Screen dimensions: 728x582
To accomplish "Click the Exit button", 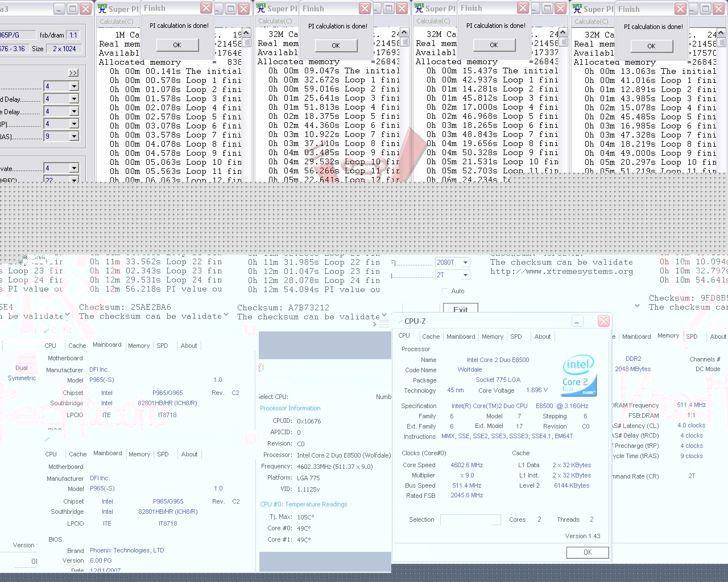I will [x=461, y=309].
